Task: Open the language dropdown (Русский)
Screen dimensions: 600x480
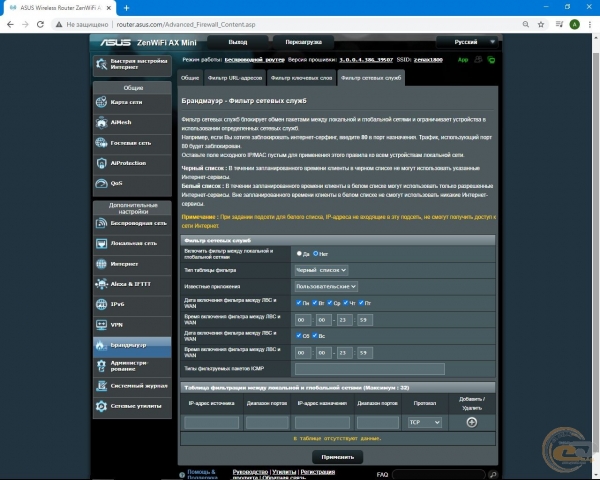Action: [467, 42]
